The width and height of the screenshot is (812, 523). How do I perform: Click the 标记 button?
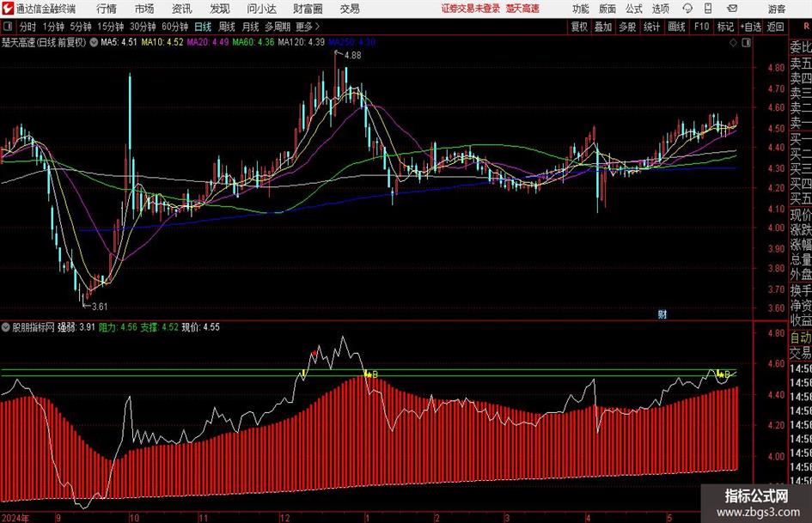tap(725, 27)
